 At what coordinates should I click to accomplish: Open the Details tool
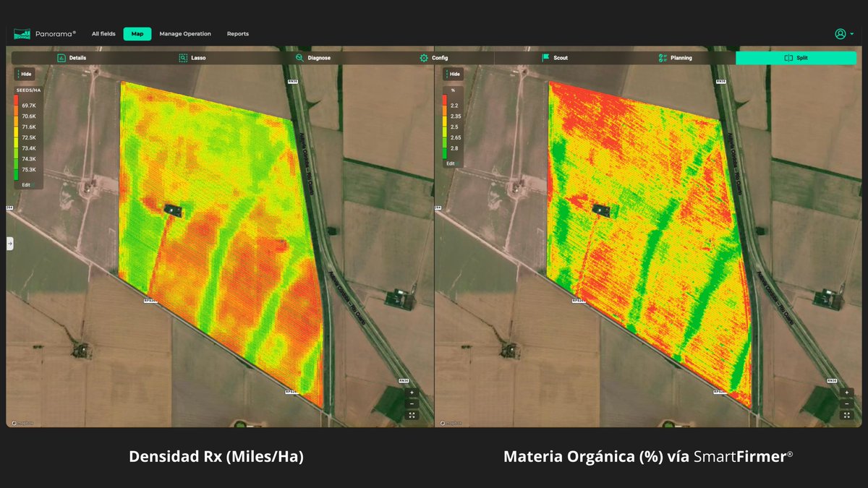coord(72,58)
